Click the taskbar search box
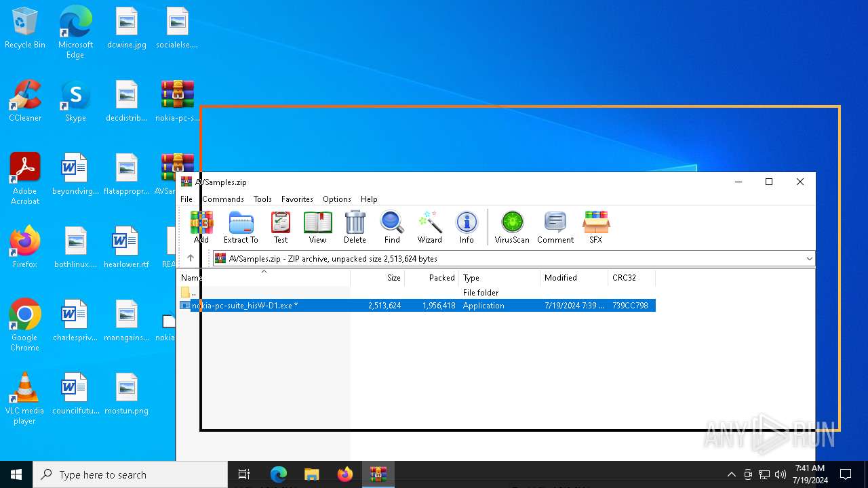Screen dimensions: 868x488 click(x=130, y=474)
